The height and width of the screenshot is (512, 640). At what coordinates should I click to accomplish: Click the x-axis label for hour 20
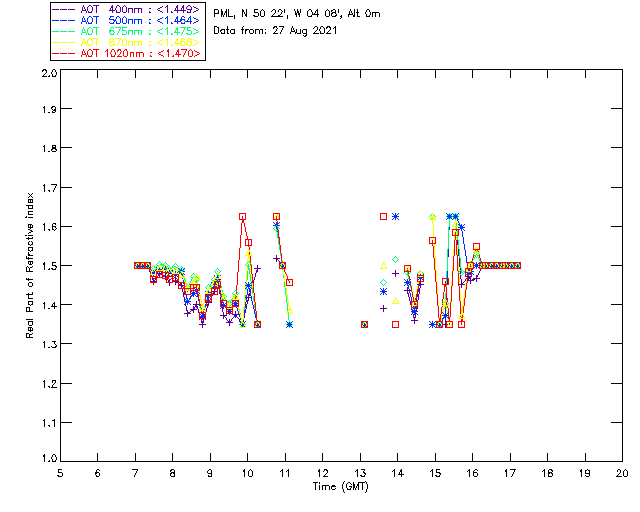622,473
